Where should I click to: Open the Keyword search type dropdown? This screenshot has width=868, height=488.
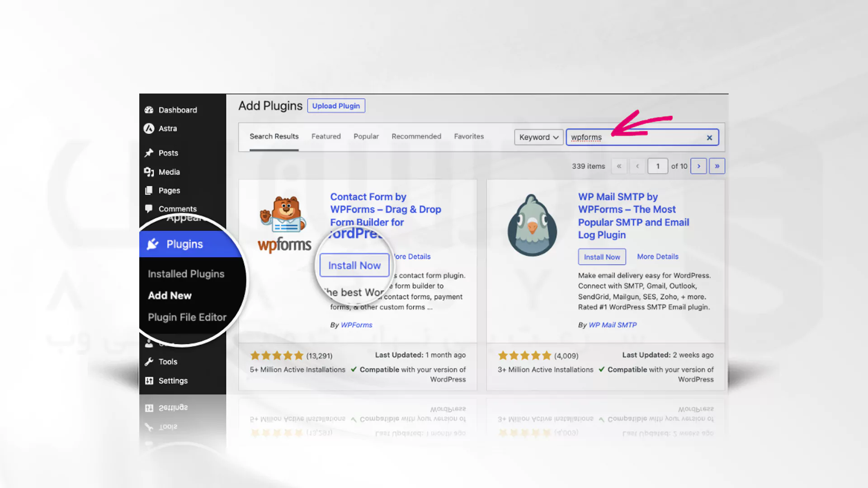pos(538,137)
